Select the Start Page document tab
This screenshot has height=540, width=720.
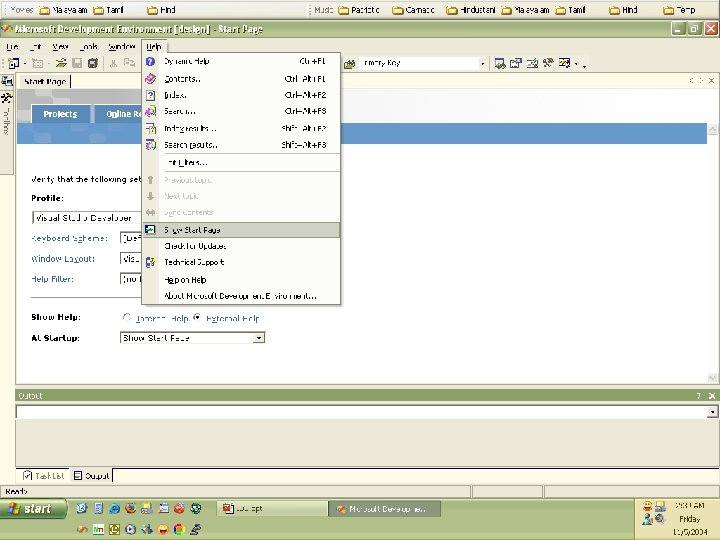(x=45, y=81)
